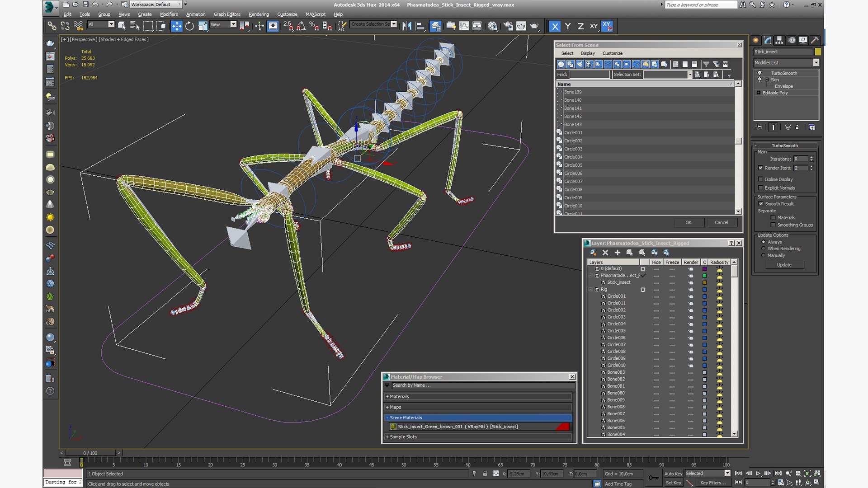Screen dimensions: 868x488
Task: Restrict to X axis constraint button
Action: [555, 26]
